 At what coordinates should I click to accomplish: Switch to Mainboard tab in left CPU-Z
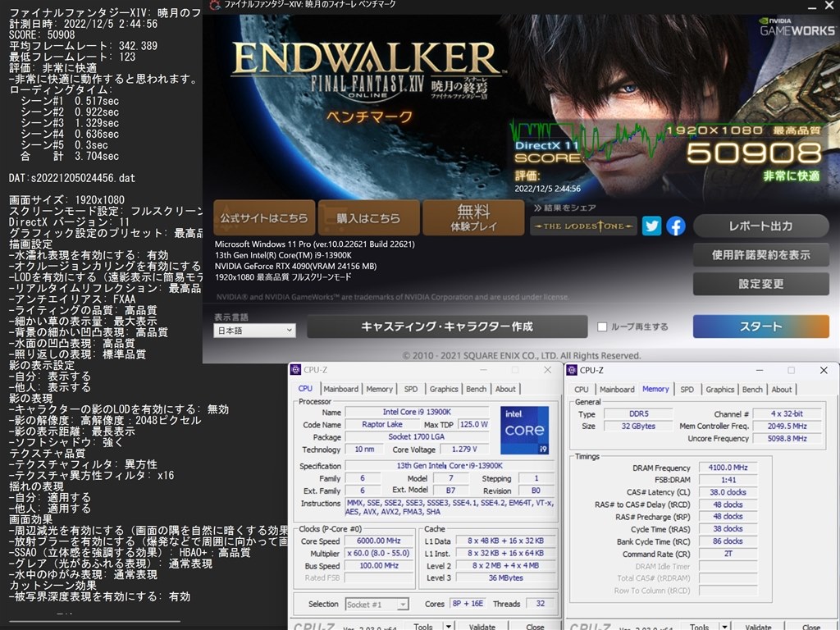(x=340, y=389)
